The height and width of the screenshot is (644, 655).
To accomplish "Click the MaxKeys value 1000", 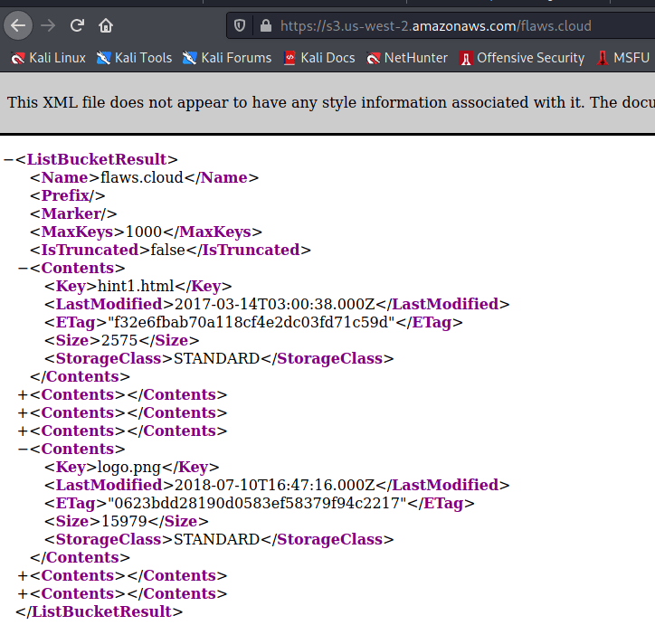I will (x=144, y=232).
